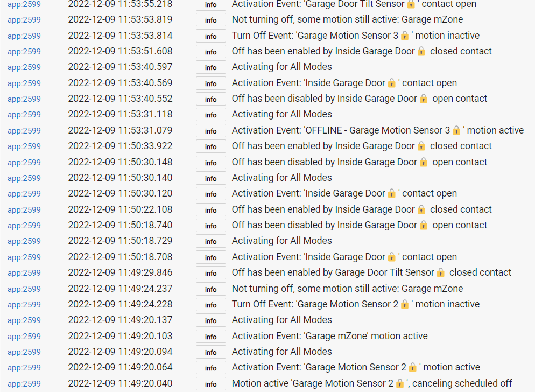535x392 pixels.
Task: Click lock icon in the 'canceling scheduled off' message
Action: [400, 383]
